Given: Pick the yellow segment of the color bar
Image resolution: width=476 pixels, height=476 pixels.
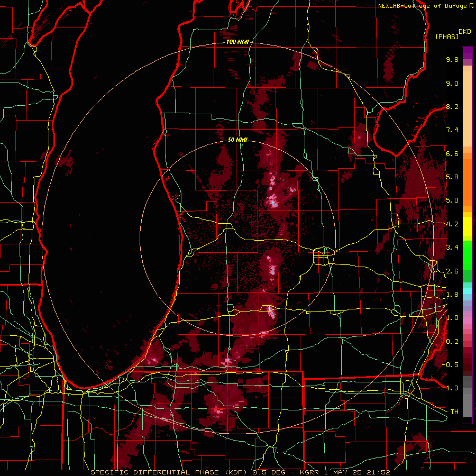Looking at the screenshot, I should pos(467,226).
